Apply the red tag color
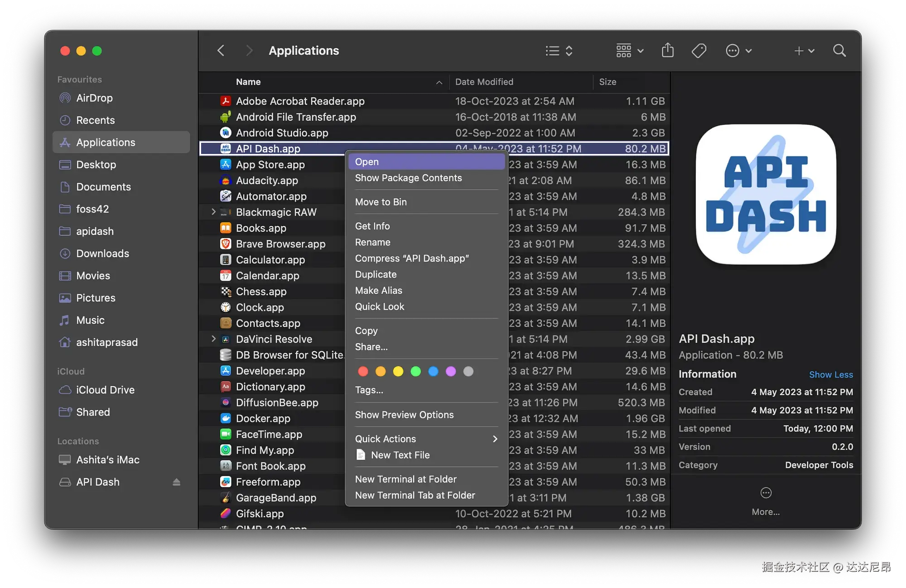The height and width of the screenshot is (588, 906). 363,372
